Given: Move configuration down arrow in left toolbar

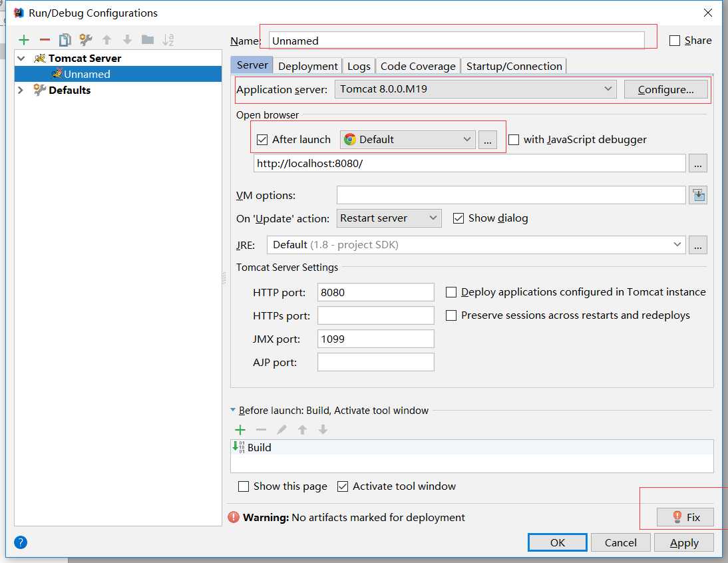Looking at the screenshot, I should click(127, 40).
